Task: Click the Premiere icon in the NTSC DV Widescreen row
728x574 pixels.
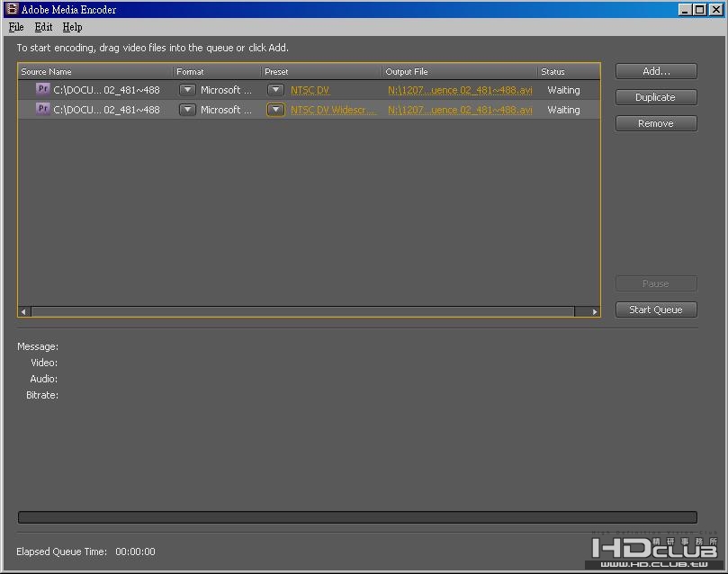Action: point(42,109)
